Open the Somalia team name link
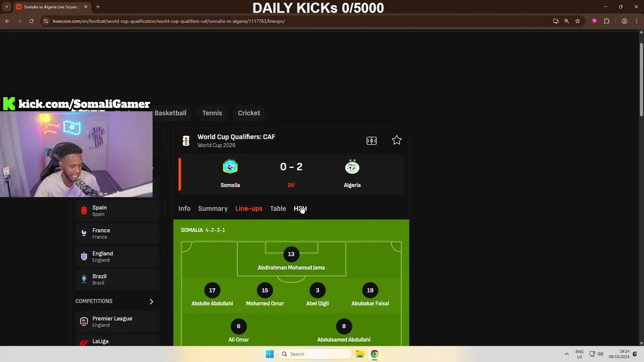 (230, 185)
